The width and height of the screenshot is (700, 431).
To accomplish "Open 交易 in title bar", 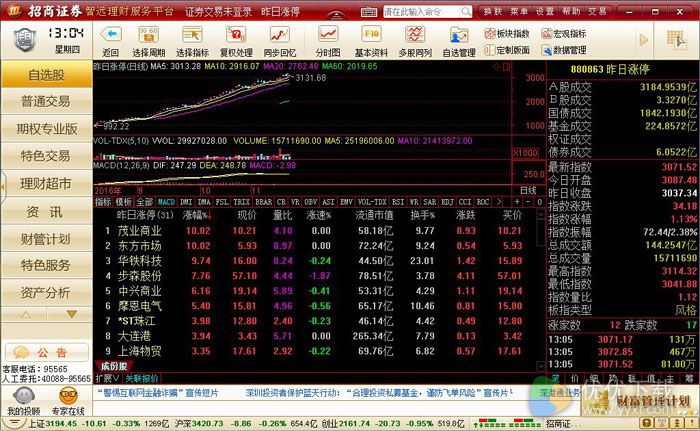I will point(597,11).
